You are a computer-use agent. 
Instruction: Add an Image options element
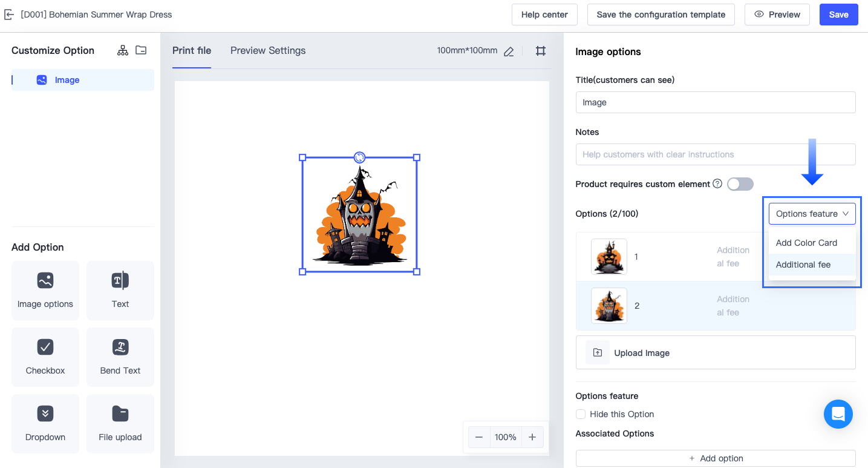[45, 291]
